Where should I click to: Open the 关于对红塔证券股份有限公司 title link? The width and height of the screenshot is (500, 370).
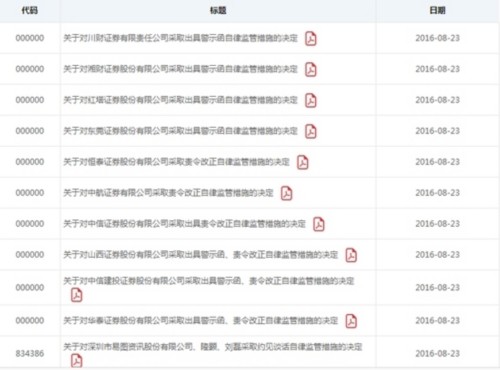(x=180, y=100)
